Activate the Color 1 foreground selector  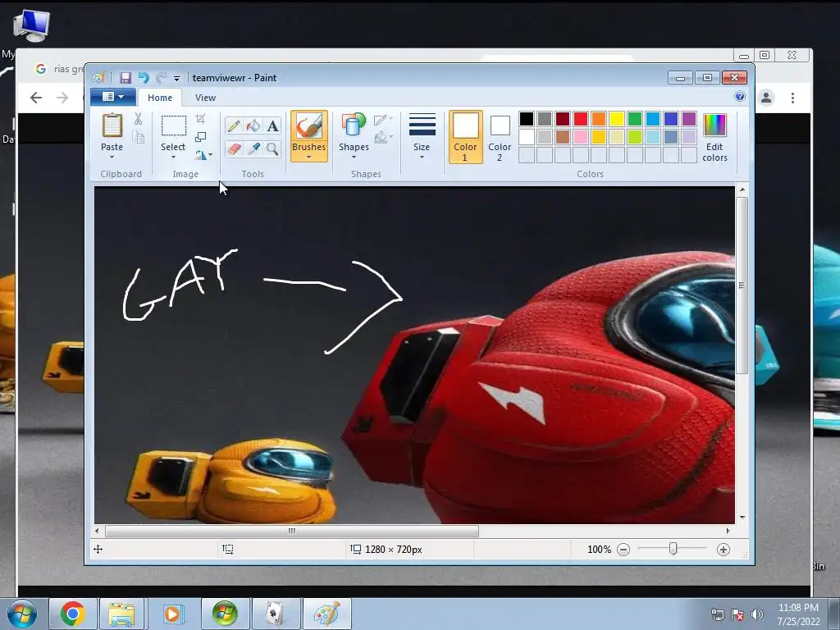click(466, 137)
